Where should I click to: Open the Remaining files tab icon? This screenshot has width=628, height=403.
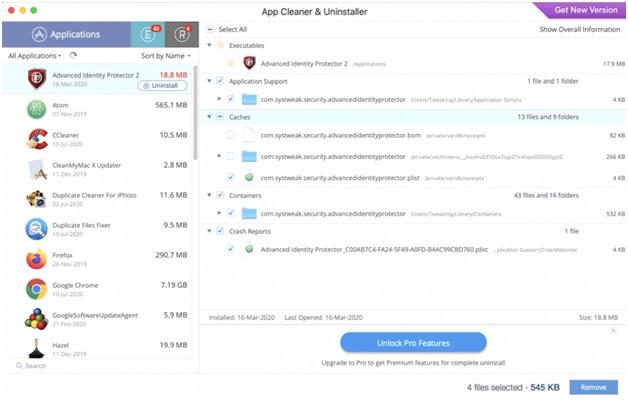click(182, 34)
